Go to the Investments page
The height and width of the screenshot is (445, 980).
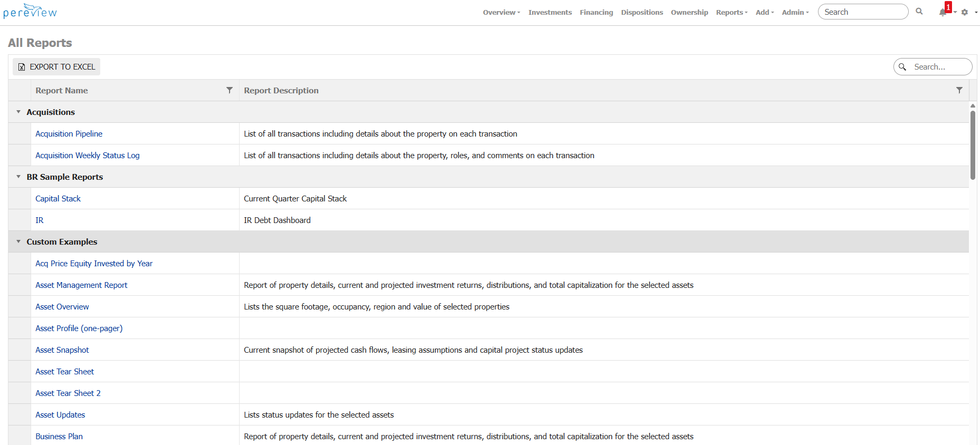[550, 12]
